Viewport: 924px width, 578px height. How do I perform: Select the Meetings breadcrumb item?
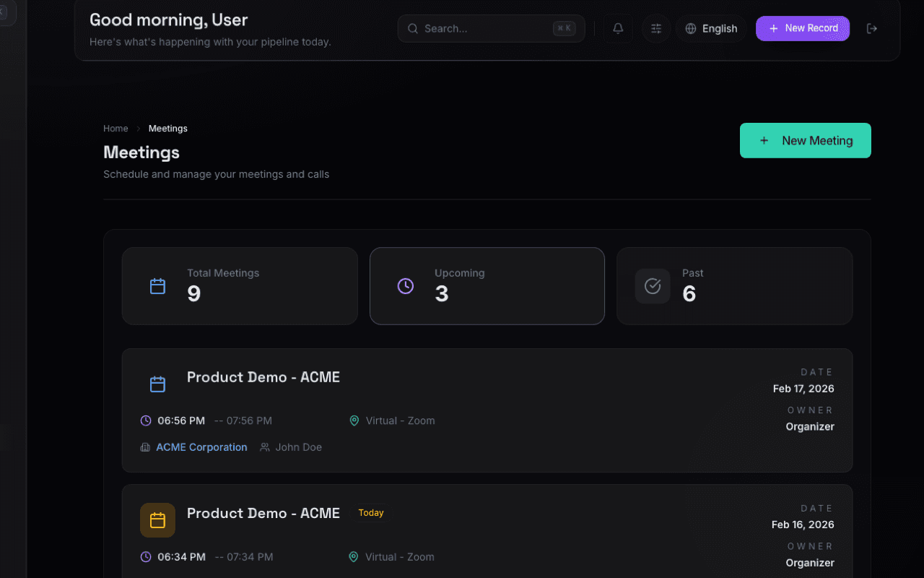pos(167,128)
